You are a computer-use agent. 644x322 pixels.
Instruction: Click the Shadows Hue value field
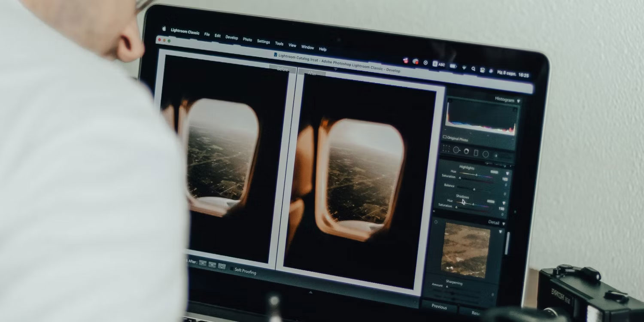(501, 209)
